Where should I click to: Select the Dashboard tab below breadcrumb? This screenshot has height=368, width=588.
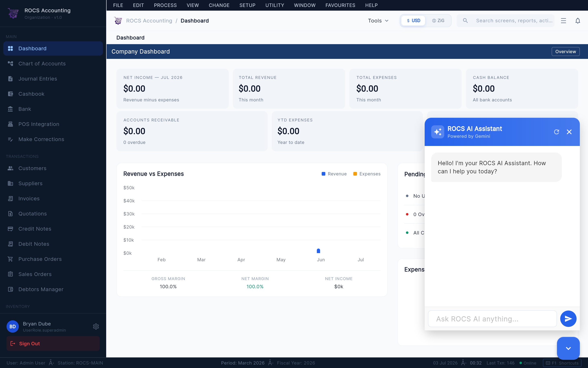pyautogui.click(x=130, y=38)
